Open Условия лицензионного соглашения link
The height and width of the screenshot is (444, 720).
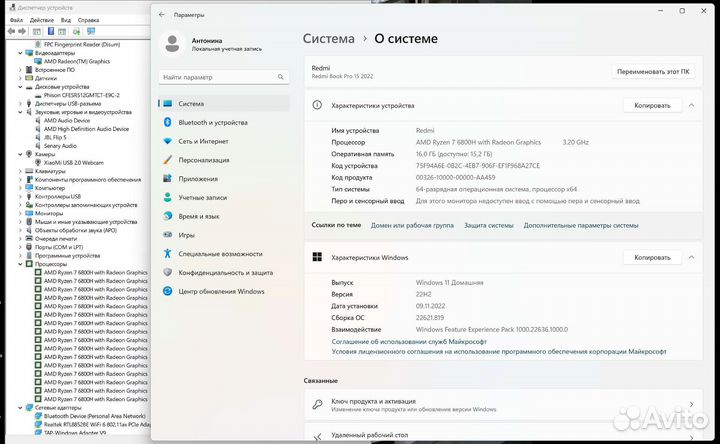pos(499,351)
